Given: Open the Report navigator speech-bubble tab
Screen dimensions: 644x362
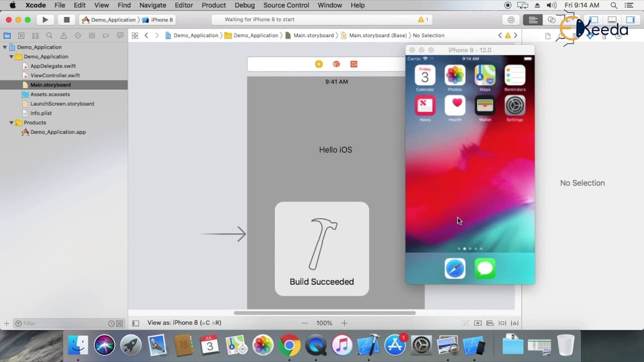Looking at the screenshot, I should point(120,36).
